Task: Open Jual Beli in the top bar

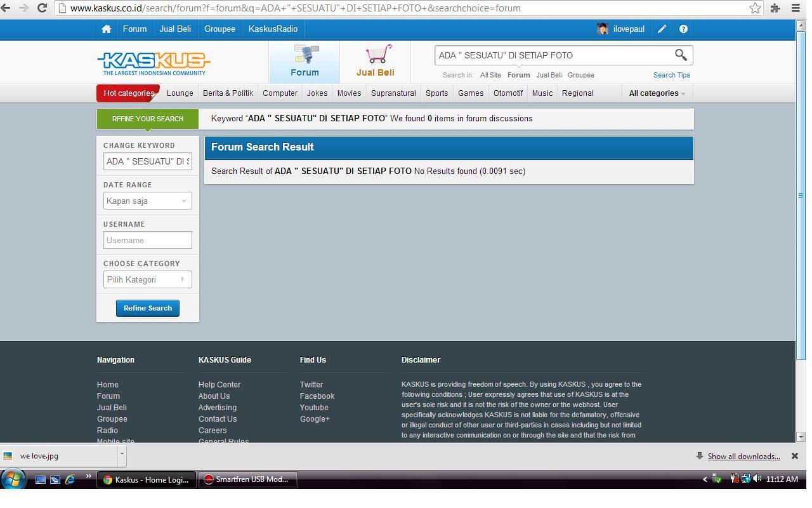Action: coord(175,29)
